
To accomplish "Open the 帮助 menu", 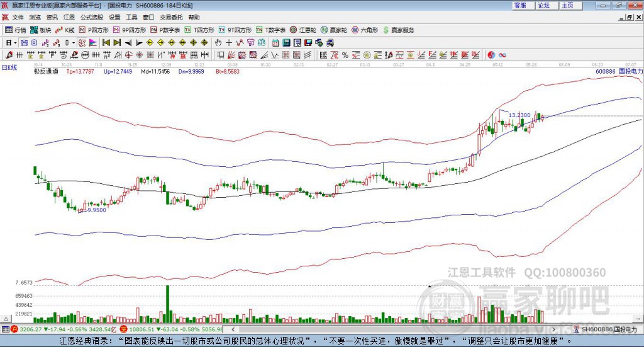I will pos(194,17).
